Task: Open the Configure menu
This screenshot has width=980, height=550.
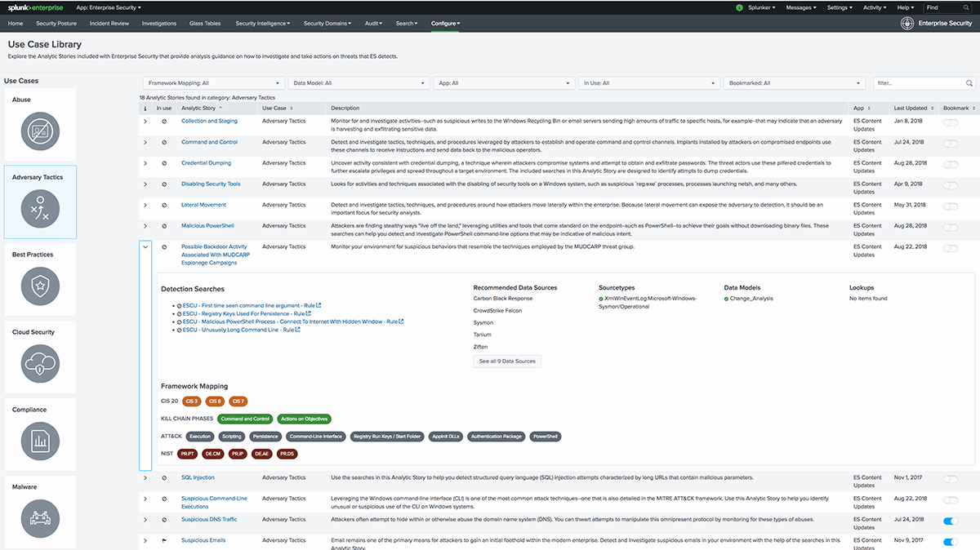Action: (445, 24)
